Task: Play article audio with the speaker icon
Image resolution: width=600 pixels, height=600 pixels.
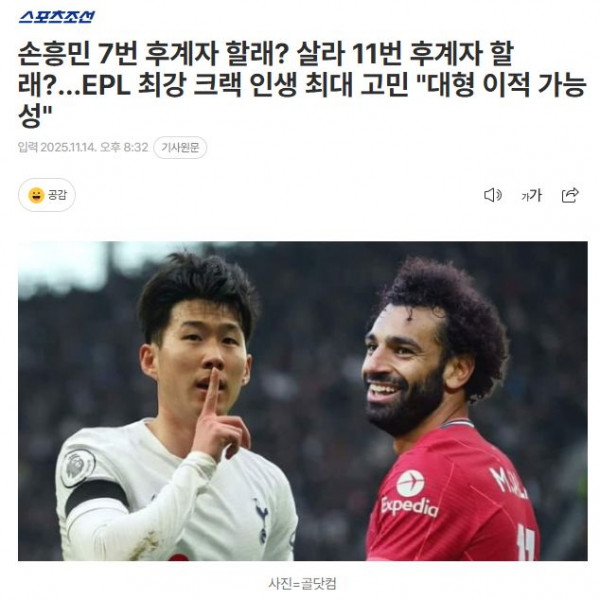Action: (493, 195)
